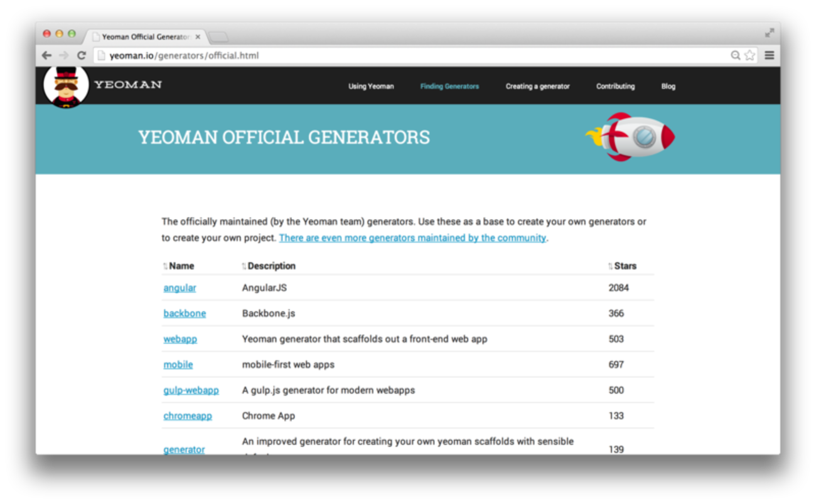Open the Chrome hamburger menu
Image resolution: width=816 pixels, height=504 pixels.
[x=769, y=55]
